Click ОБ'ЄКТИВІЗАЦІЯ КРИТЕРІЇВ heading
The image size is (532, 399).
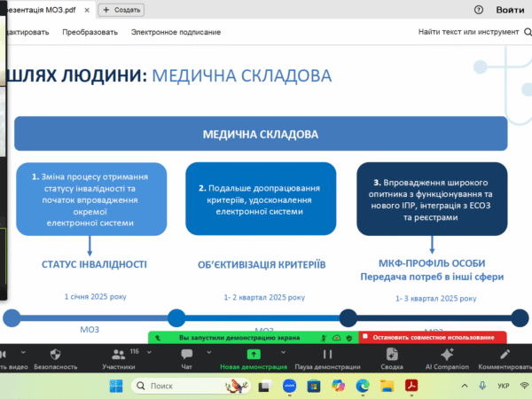[x=262, y=264]
